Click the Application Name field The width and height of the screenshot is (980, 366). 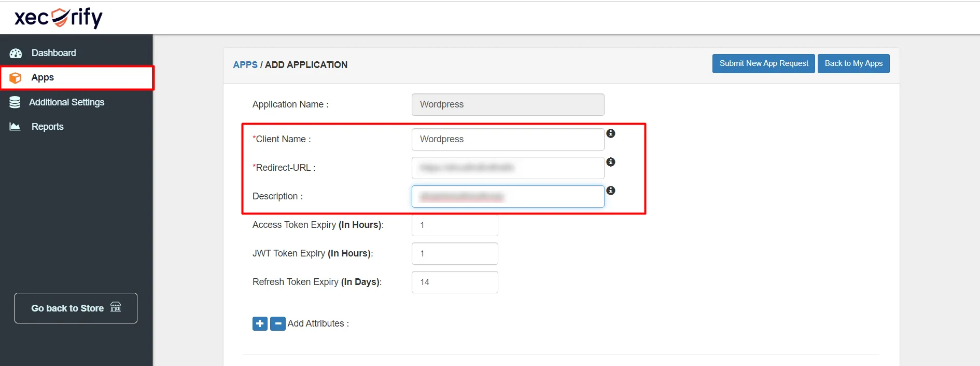coord(508,104)
